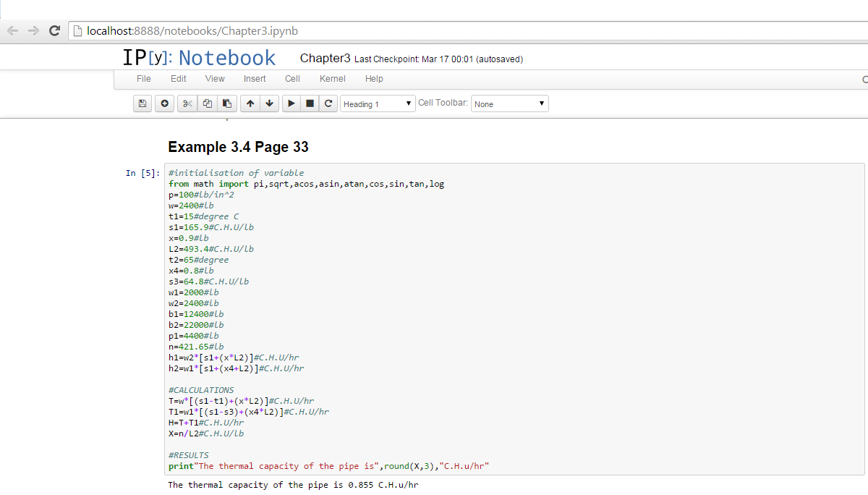
Task: Copy the selected cell icon
Action: (208, 103)
